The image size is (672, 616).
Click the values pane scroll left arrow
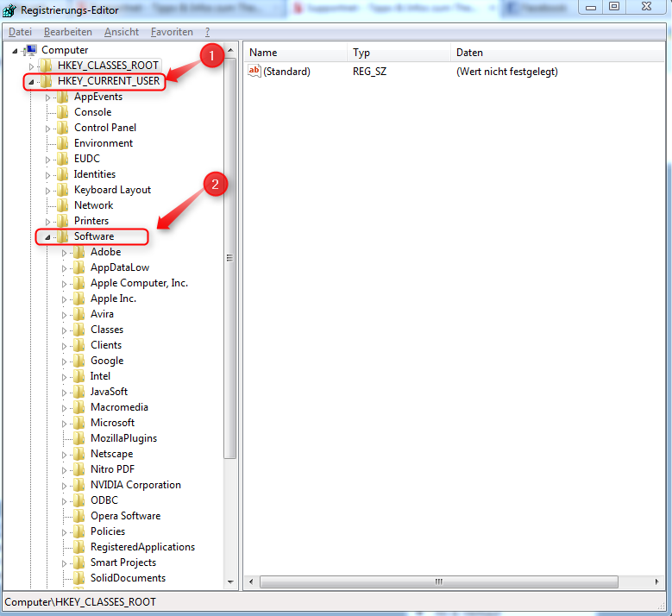coord(251,581)
